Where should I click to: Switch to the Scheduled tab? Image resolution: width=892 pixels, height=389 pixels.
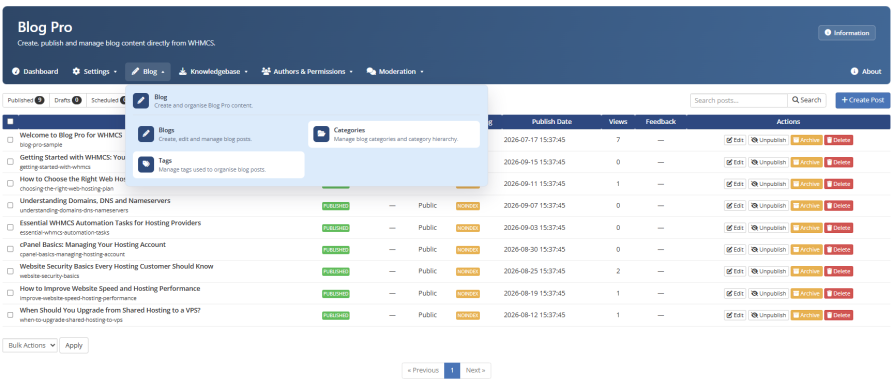click(106, 100)
